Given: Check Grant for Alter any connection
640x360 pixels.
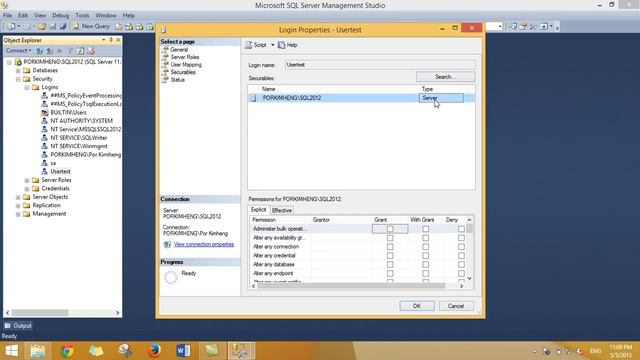Looking at the screenshot, I should [390, 247].
